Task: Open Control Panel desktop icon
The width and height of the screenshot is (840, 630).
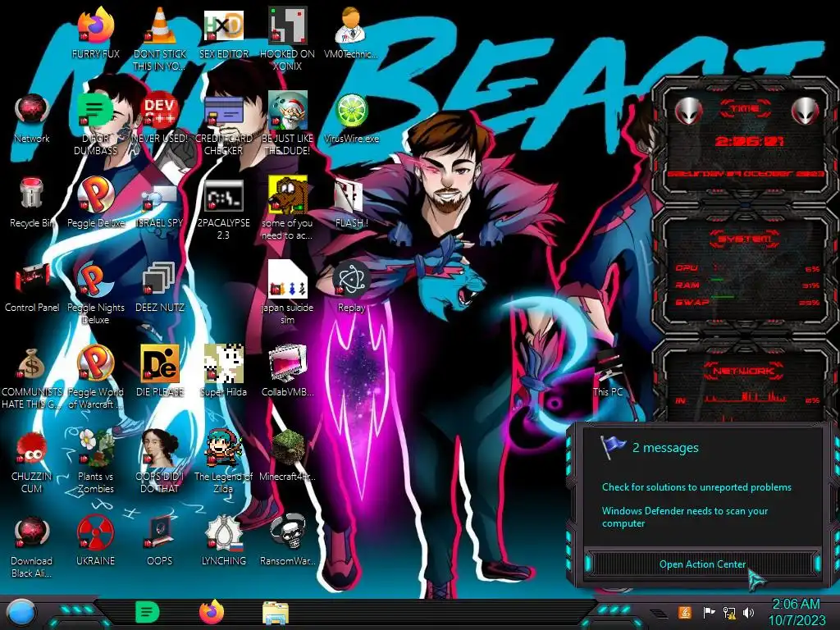Action: [32, 279]
